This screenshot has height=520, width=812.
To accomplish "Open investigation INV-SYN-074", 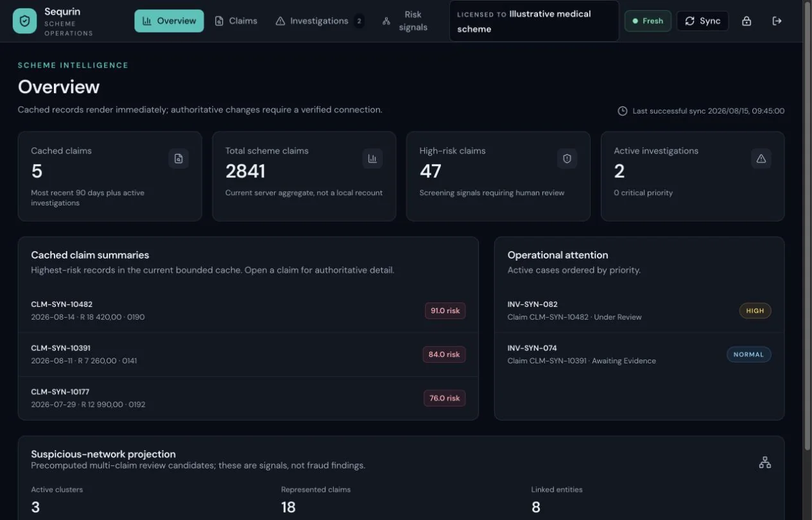I will coord(639,354).
